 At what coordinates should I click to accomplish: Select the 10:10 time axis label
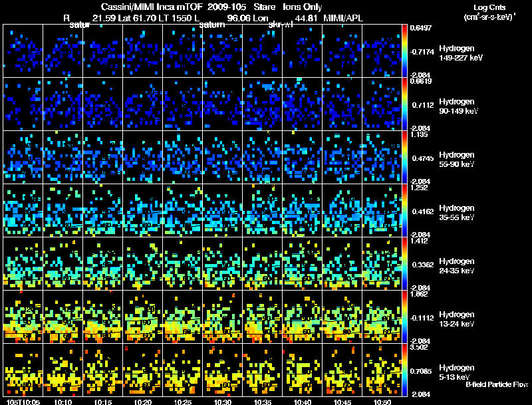tap(63, 402)
